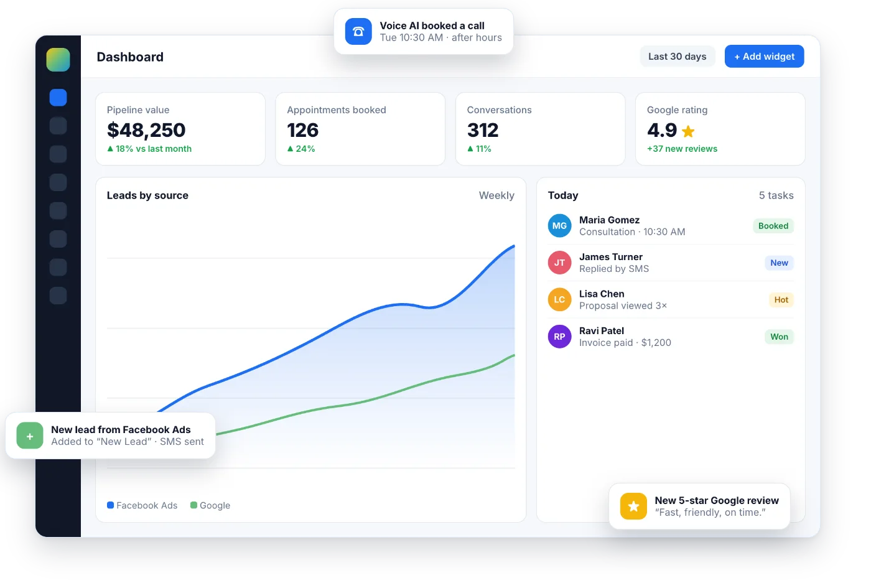
Task: Open Maria Gomez's MG avatar
Action: coord(559,226)
